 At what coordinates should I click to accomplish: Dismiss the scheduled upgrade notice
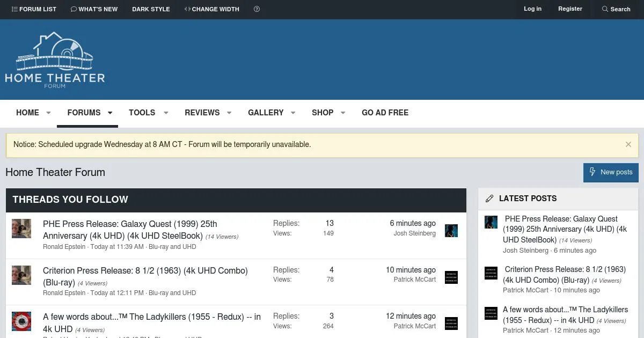click(628, 144)
